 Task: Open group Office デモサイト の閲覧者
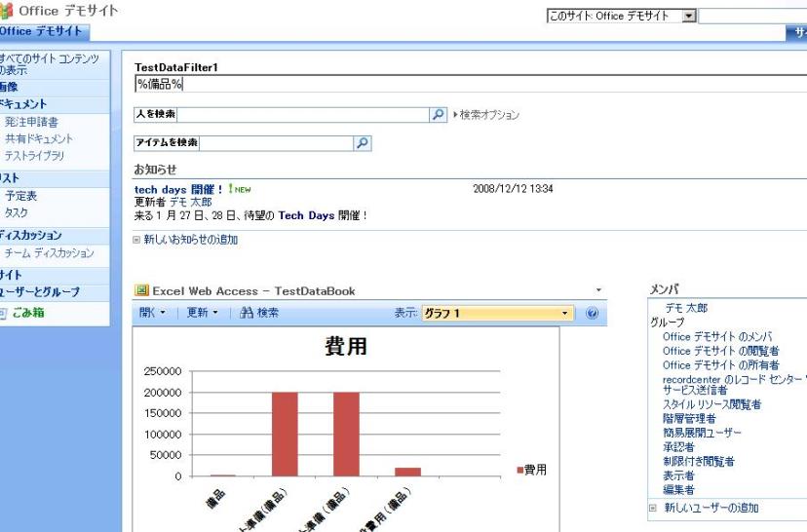(720, 351)
